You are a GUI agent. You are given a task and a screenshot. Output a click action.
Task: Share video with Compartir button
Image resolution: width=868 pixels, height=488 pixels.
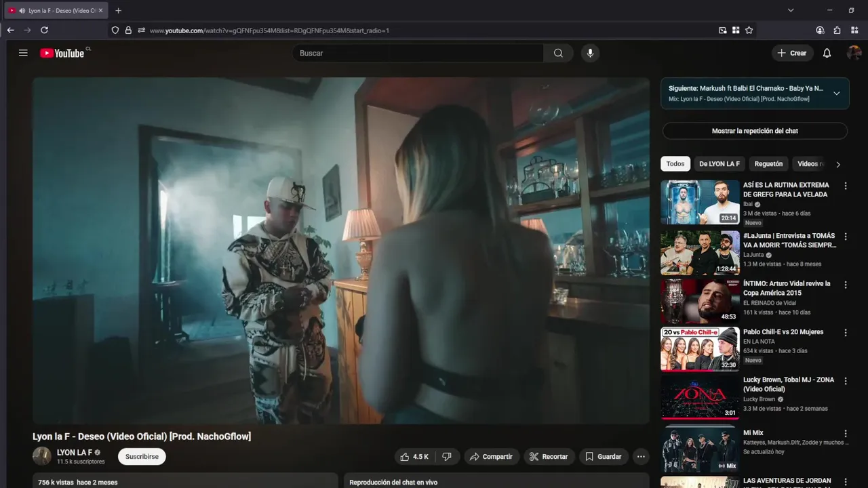tap(492, 457)
